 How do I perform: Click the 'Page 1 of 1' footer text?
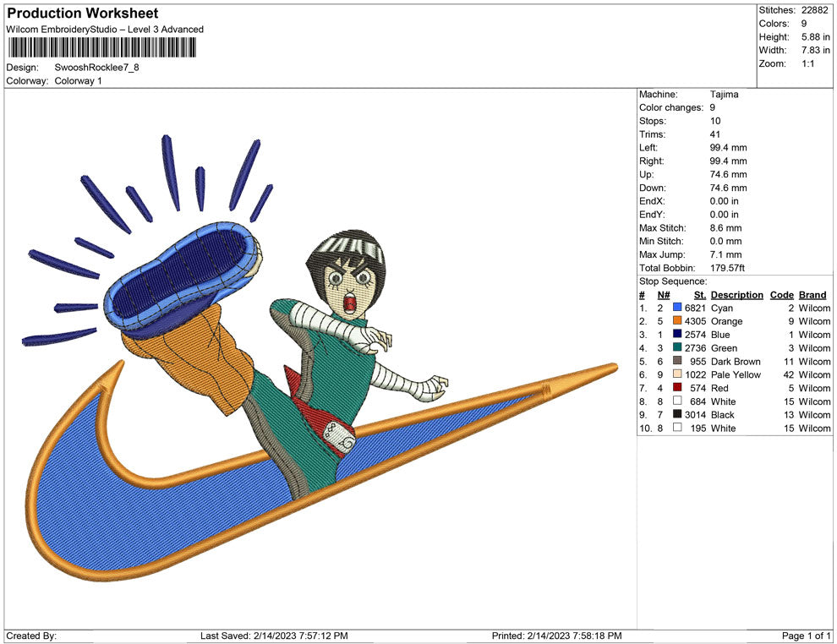(x=806, y=636)
